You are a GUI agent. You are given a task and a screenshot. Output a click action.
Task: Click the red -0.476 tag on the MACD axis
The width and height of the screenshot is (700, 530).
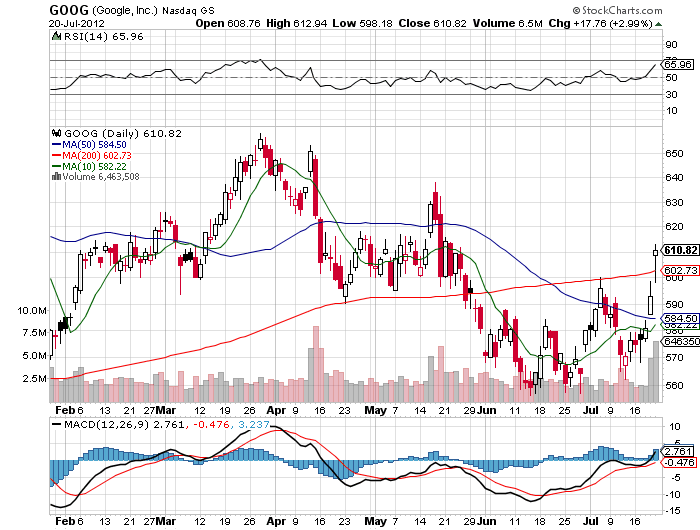click(679, 462)
